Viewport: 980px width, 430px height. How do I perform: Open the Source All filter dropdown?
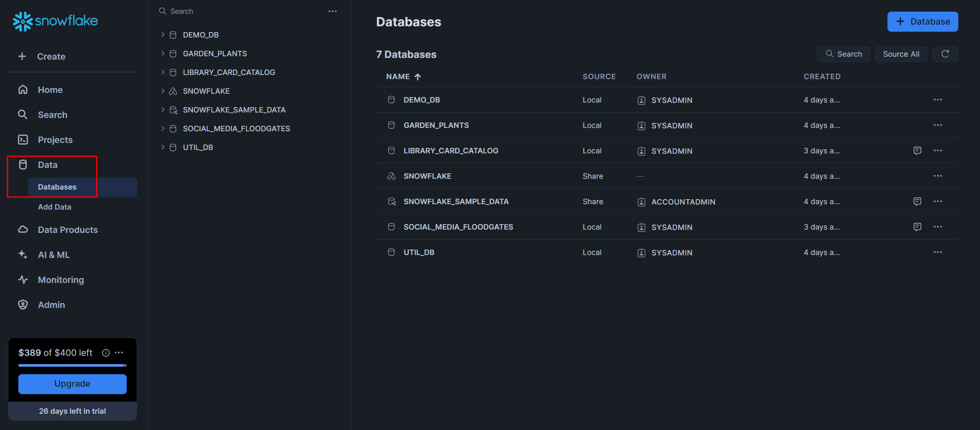pos(901,54)
